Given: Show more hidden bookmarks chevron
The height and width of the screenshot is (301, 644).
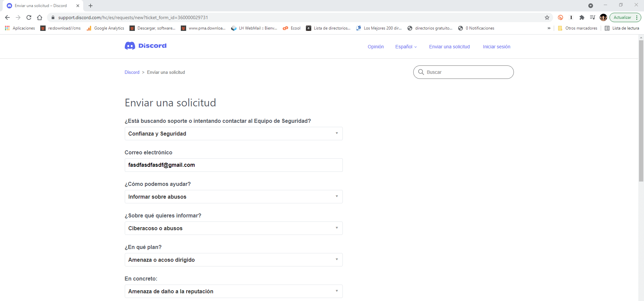Looking at the screenshot, I should coord(549,28).
